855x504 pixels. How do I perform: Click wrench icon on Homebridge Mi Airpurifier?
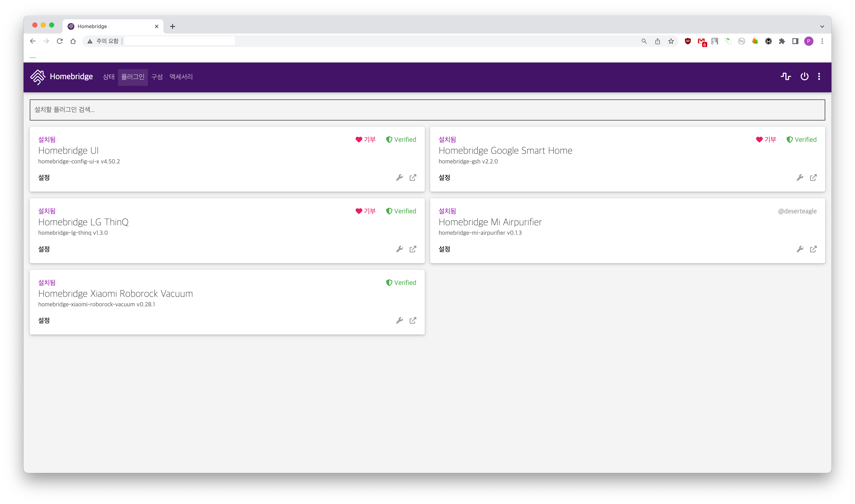(x=800, y=249)
